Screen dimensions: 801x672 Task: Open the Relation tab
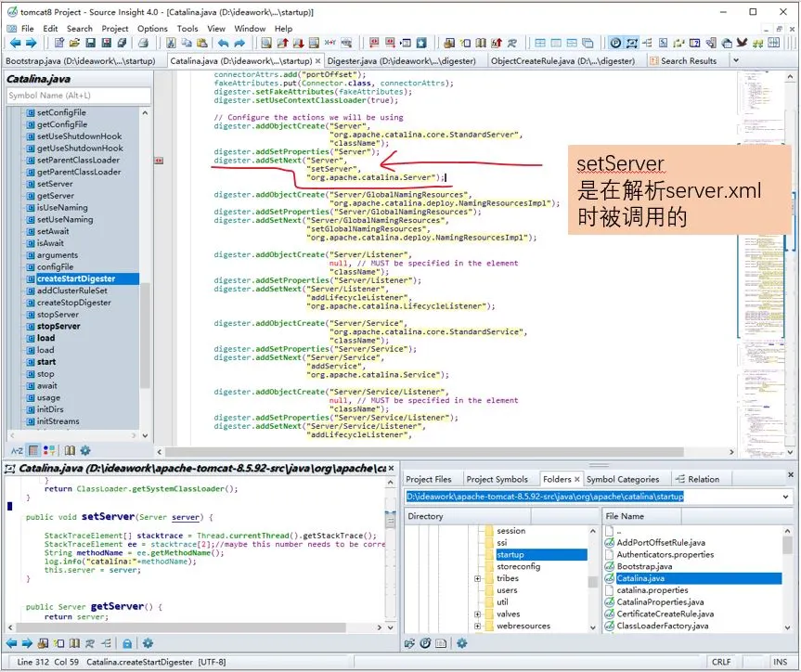pyautogui.click(x=697, y=479)
